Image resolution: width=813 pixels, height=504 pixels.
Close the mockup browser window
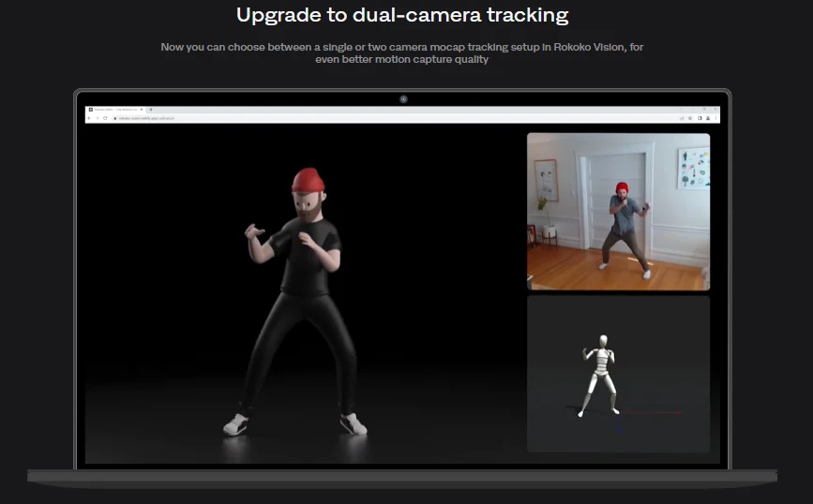click(x=715, y=109)
